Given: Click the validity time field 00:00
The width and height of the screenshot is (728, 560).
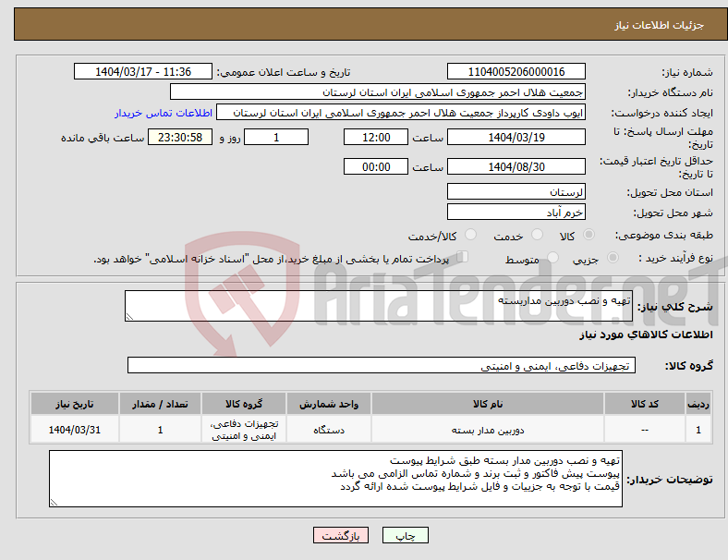Looking at the screenshot, I should [376, 166].
